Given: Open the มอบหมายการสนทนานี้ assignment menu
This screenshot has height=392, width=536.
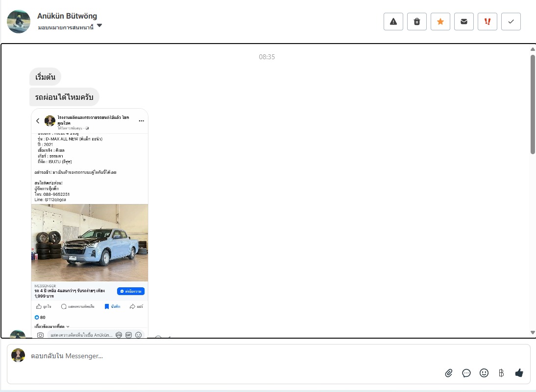Looking at the screenshot, I should pos(66,27).
